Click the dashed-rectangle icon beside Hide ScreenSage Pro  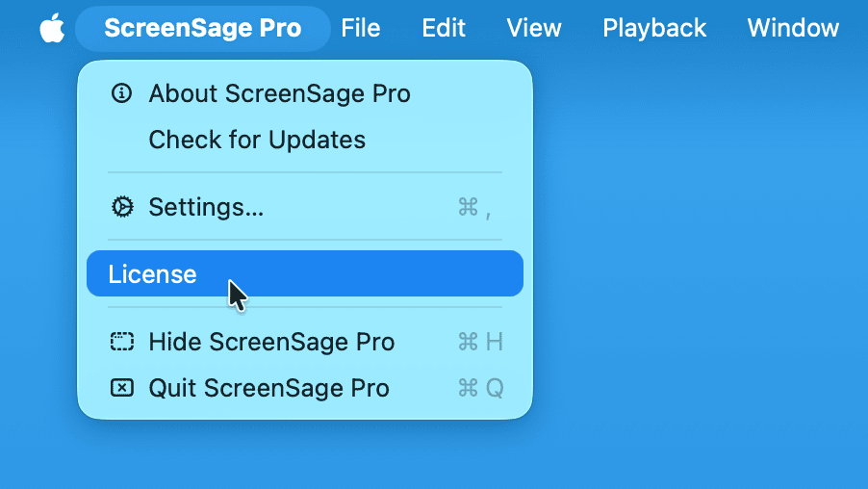click(x=121, y=342)
